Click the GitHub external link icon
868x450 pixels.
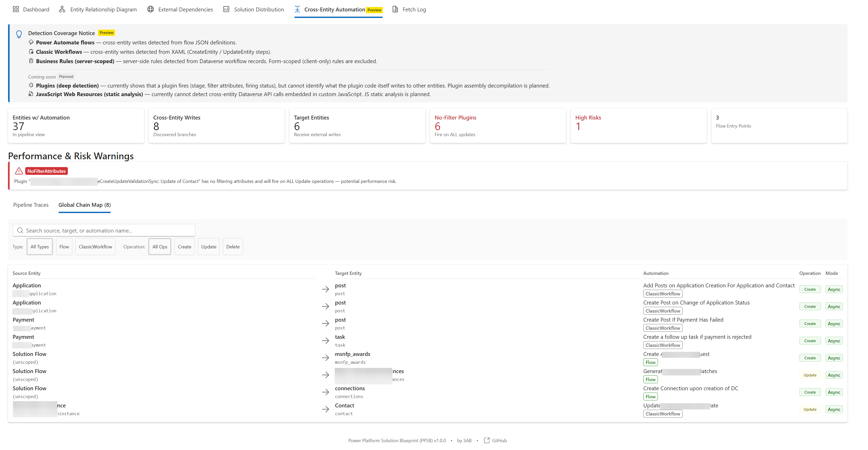487,440
